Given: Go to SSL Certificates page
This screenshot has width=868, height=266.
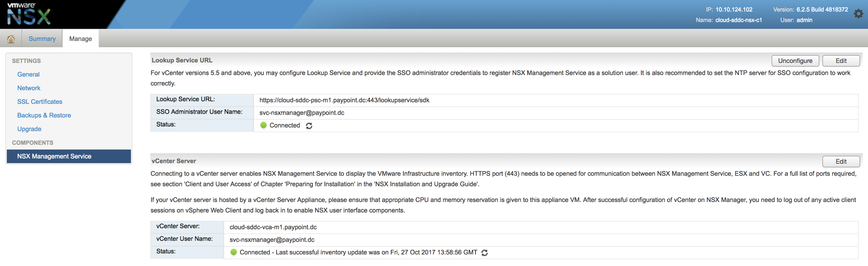Looking at the screenshot, I should coord(40,102).
